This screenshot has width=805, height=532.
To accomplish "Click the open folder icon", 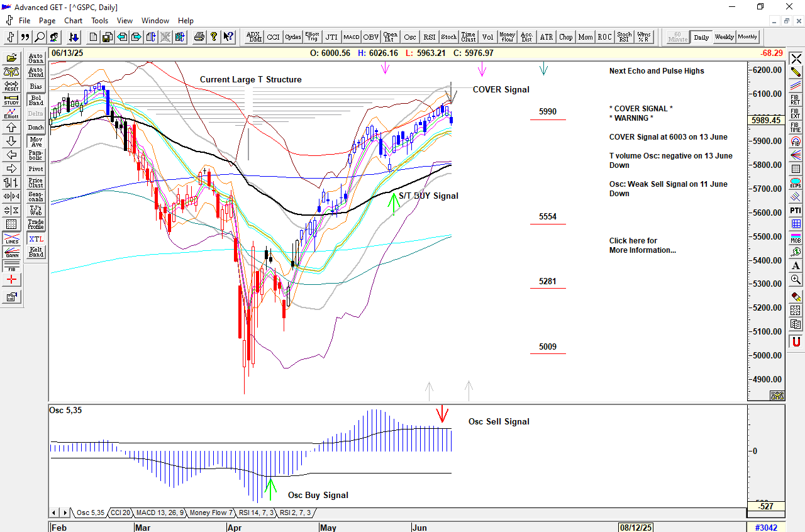I will [11, 58].
